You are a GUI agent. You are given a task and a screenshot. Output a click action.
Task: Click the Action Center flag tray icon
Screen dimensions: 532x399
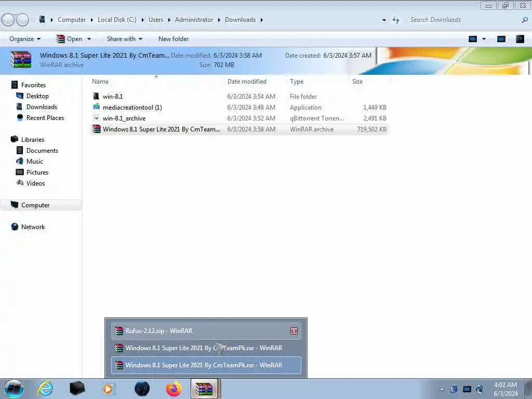[454, 389]
